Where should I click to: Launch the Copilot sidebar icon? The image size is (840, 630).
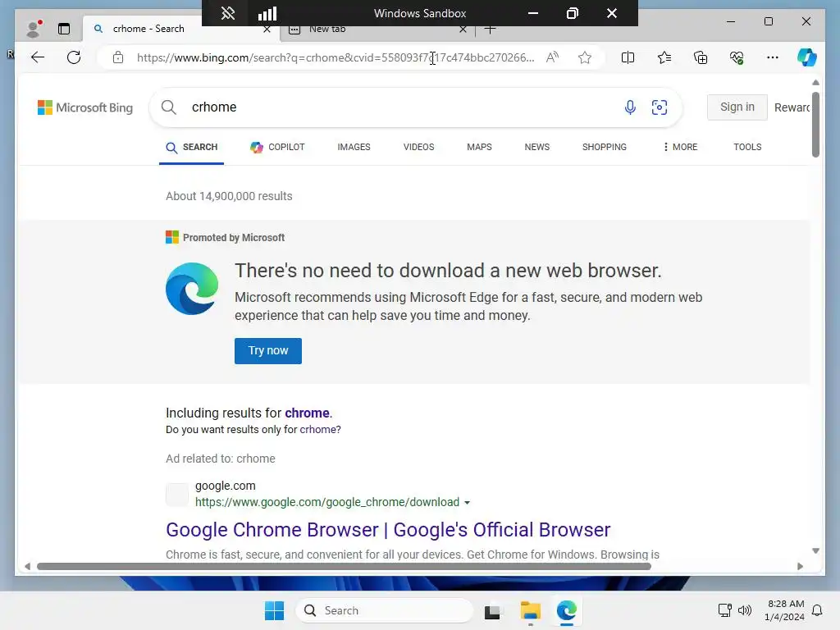tap(807, 57)
